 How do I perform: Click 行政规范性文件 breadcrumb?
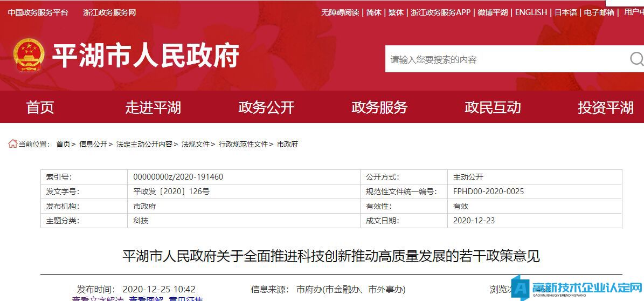click(243, 145)
